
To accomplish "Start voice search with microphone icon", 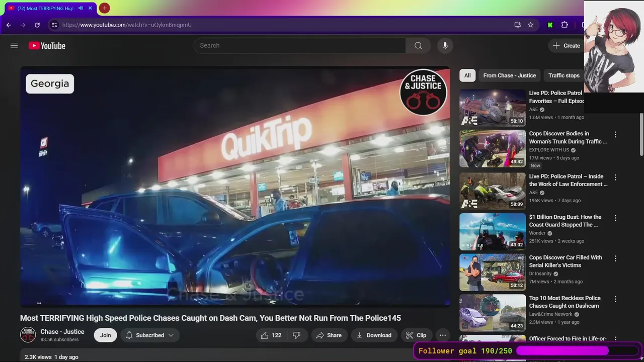I will (x=445, y=46).
